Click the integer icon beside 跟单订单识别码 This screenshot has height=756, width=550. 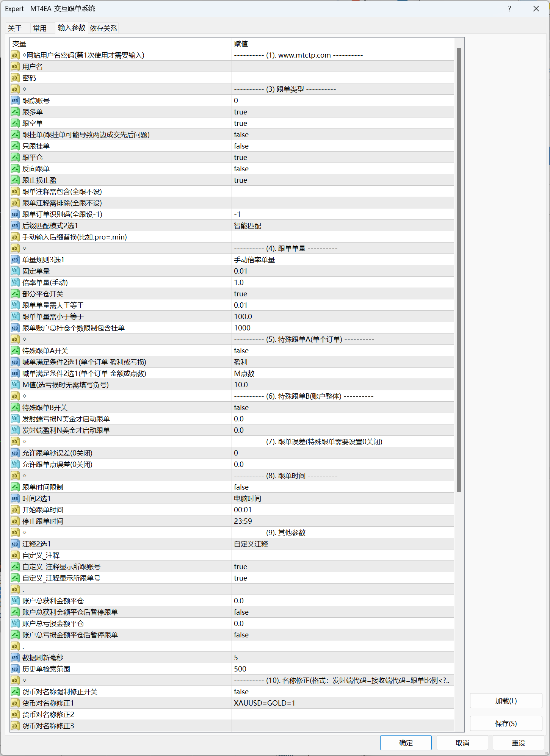[x=15, y=214]
